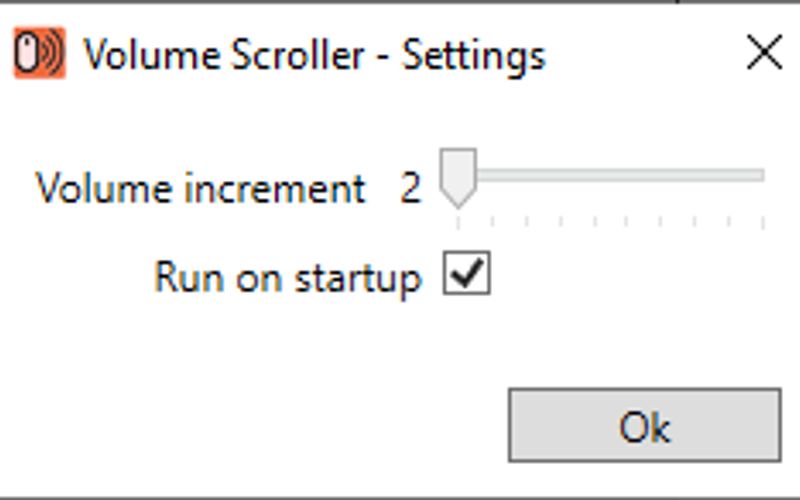Click the Volume increment slider thumb
Image resolution: width=800 pixels, height=500 pixels.
pyautogui.click(x=458, y=176)
